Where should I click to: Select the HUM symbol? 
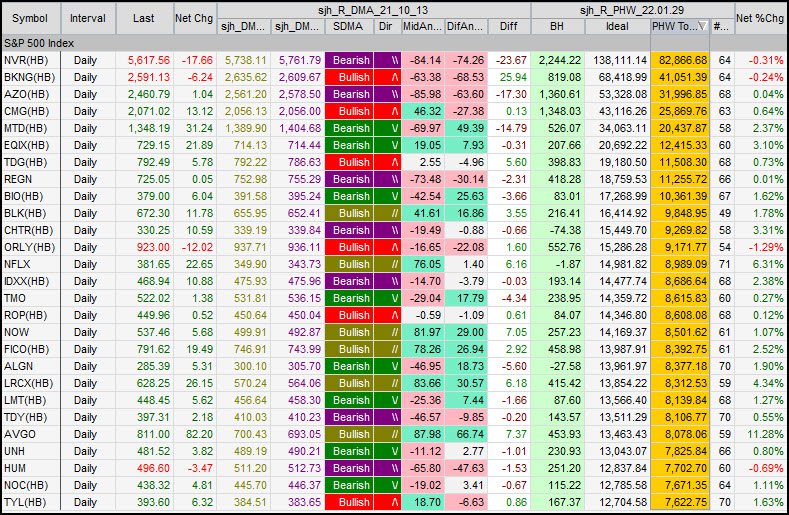pos(15,468)
